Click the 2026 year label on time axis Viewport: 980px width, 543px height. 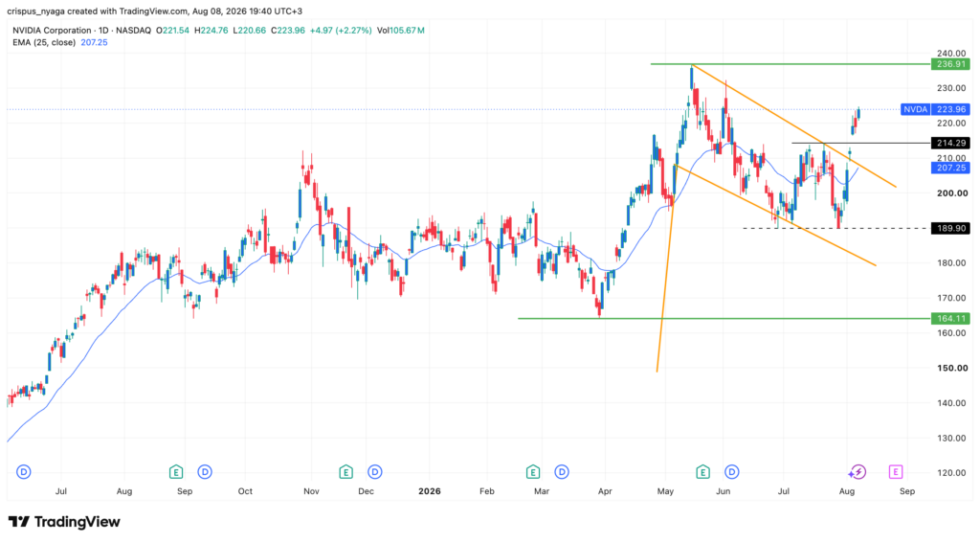(430, 491)
